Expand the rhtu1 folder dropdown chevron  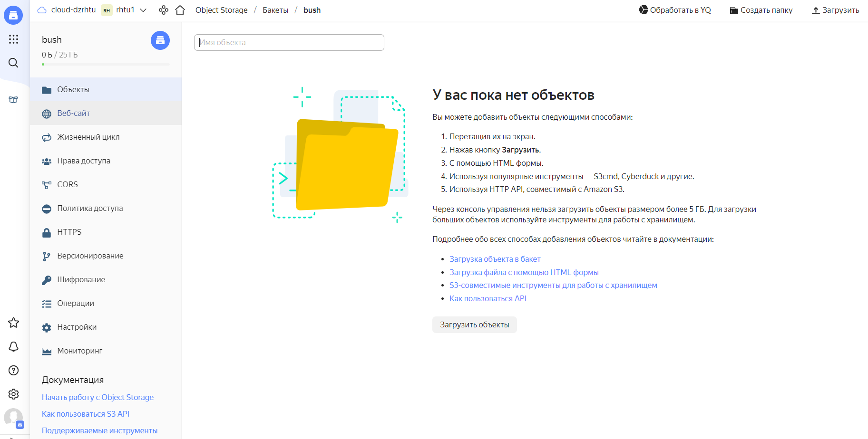[143, 10]
